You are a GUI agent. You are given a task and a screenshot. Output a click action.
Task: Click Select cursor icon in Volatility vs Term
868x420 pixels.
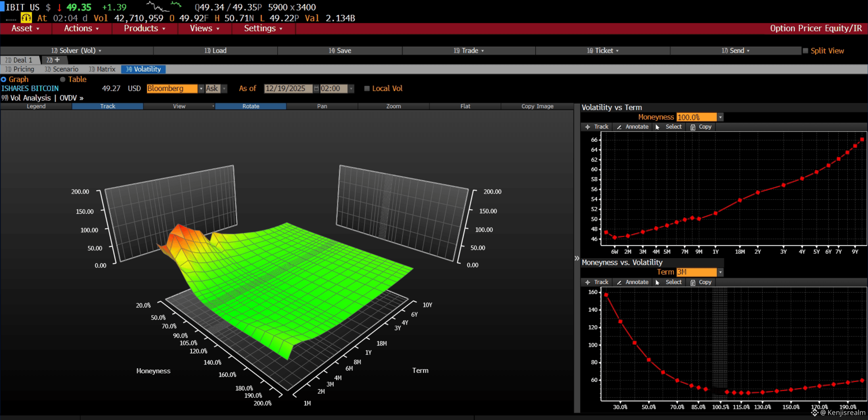coord(657,127)
